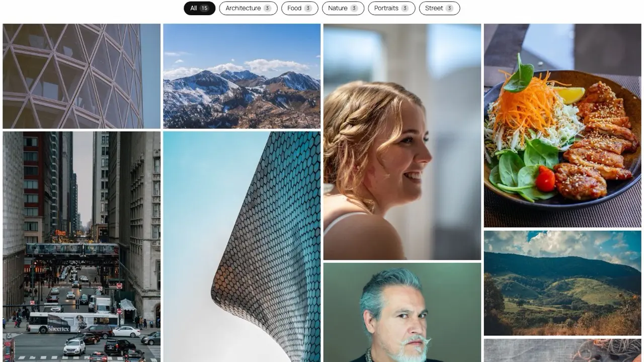Open the partially visible gray food photo
Image resolution: width=644 pixels, height=362 pixels.
tap(562, 350)
